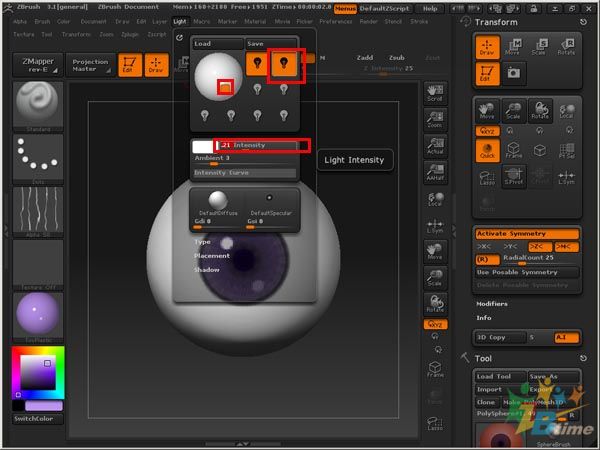The width and height of the screenshot is (600, 450).
Task: Toggle the Quick button in Transform panel
Action: 487,150
